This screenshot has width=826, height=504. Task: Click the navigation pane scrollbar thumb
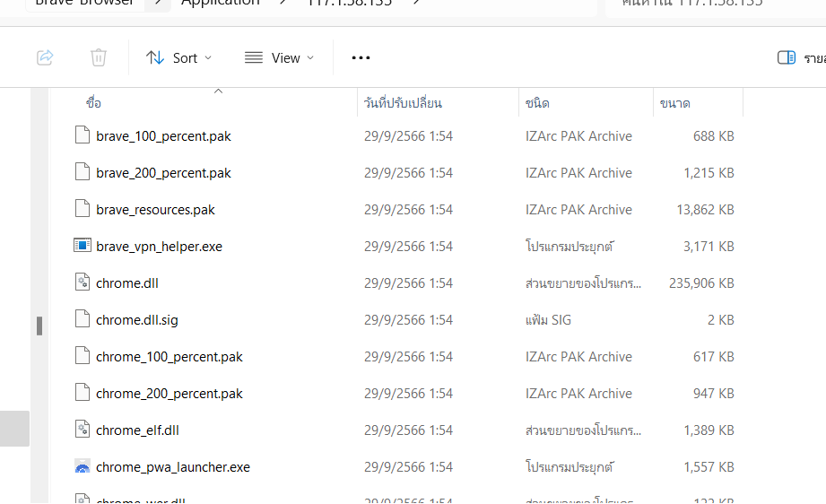[39, 326]
